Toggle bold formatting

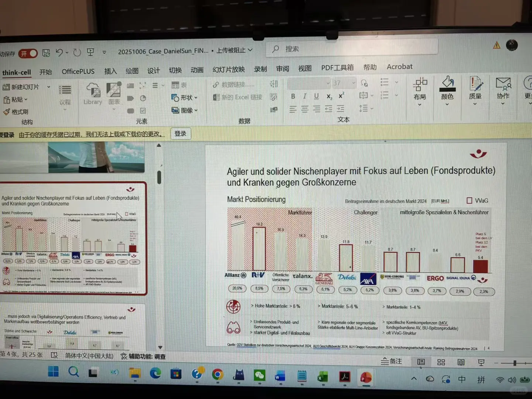point(293,96)
